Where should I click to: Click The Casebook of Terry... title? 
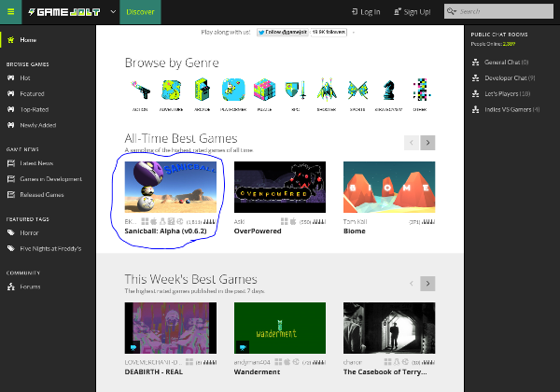tap(385, 371)
